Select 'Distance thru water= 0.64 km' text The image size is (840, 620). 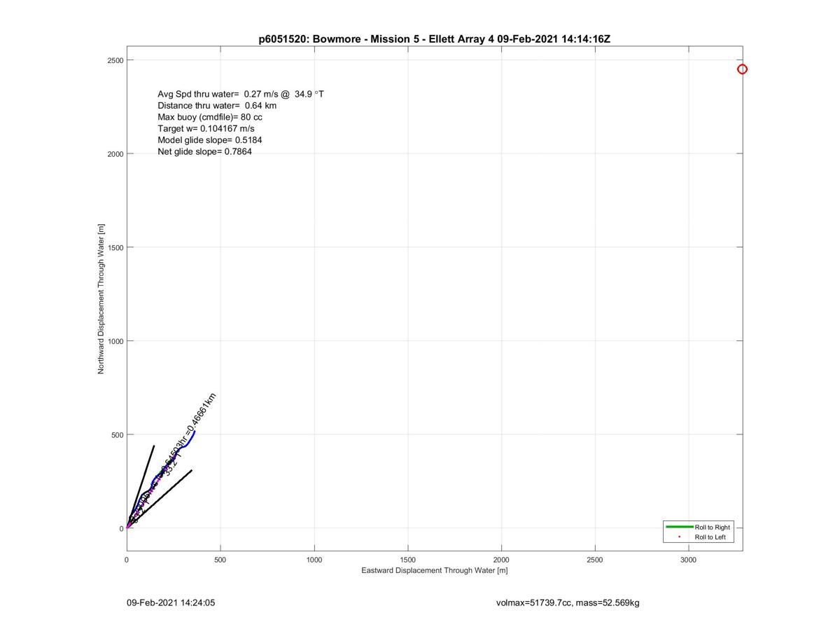pyautogui.click(x=217, y=105)
